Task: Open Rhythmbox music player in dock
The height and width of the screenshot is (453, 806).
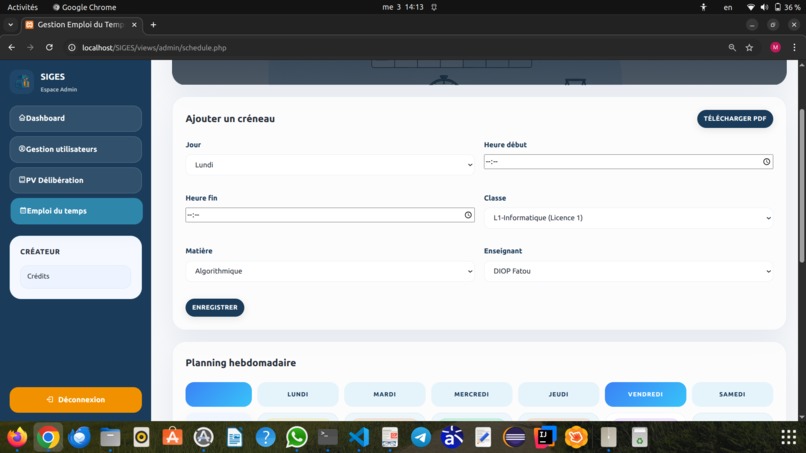Action: pos(141,438)
